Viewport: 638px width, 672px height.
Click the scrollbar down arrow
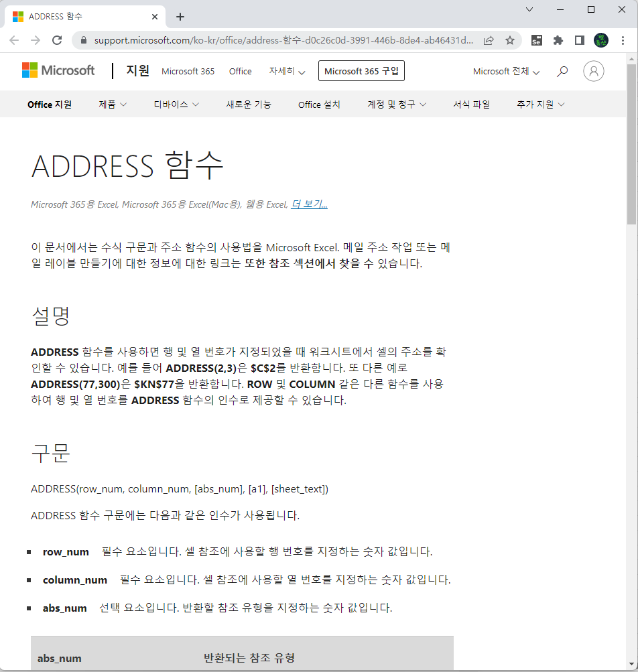pyautogui.click(x=631, y=664)
